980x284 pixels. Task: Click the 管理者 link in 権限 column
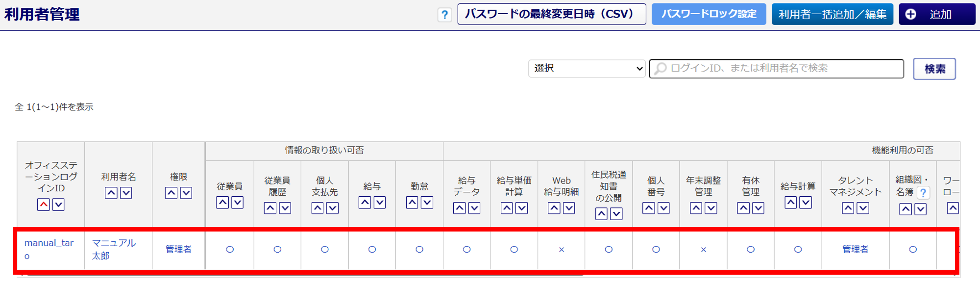click(x=178, y=250)
